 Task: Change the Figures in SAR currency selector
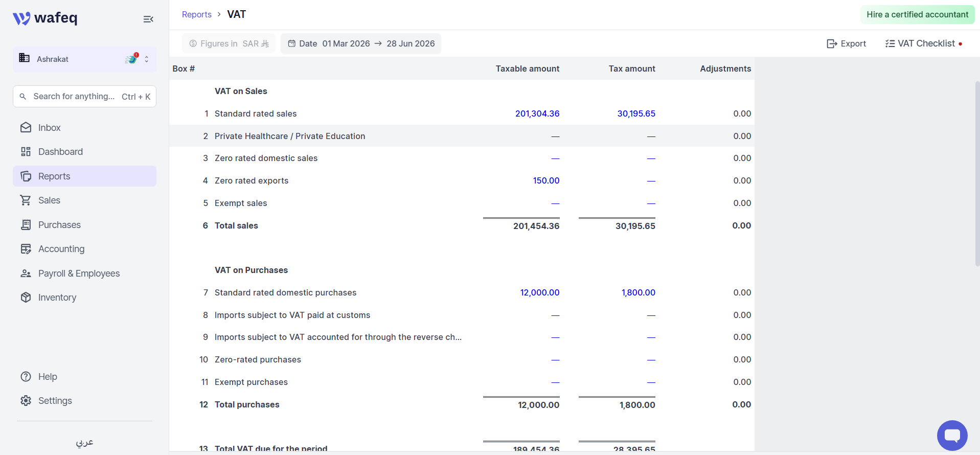pos(229,43)
